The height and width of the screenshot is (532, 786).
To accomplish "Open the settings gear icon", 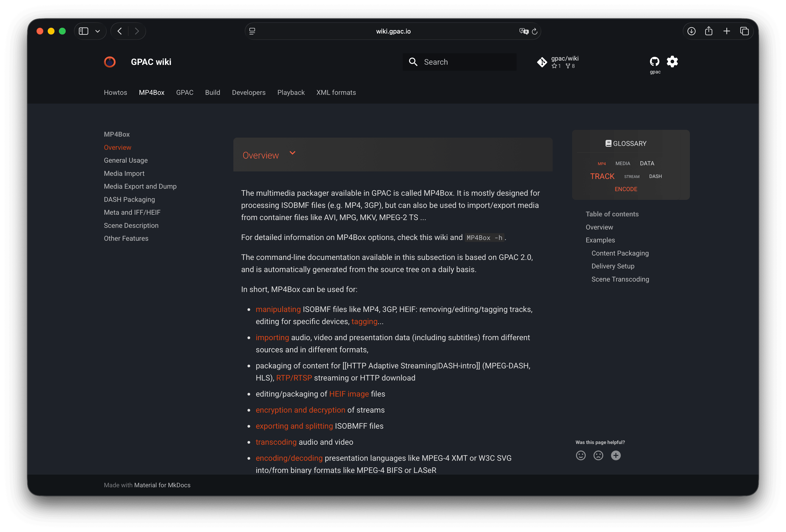I will click(x=672, y=62).
